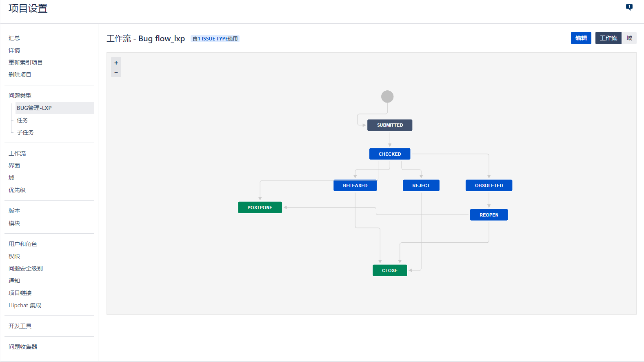This screenshot has width=644, height=362.
Task: Open the feedback icon at top right
Action: (629, 7)
